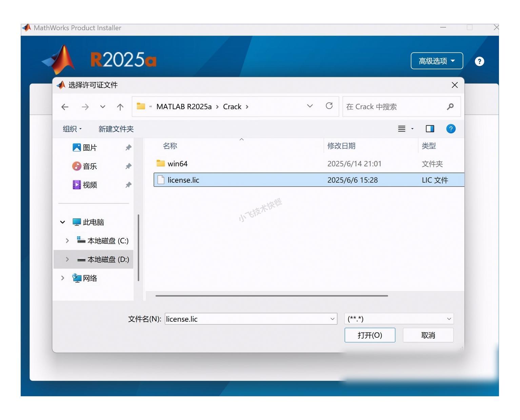Click the back arrow in file dialog
The image size is (520, 420).
coord(65,107)
